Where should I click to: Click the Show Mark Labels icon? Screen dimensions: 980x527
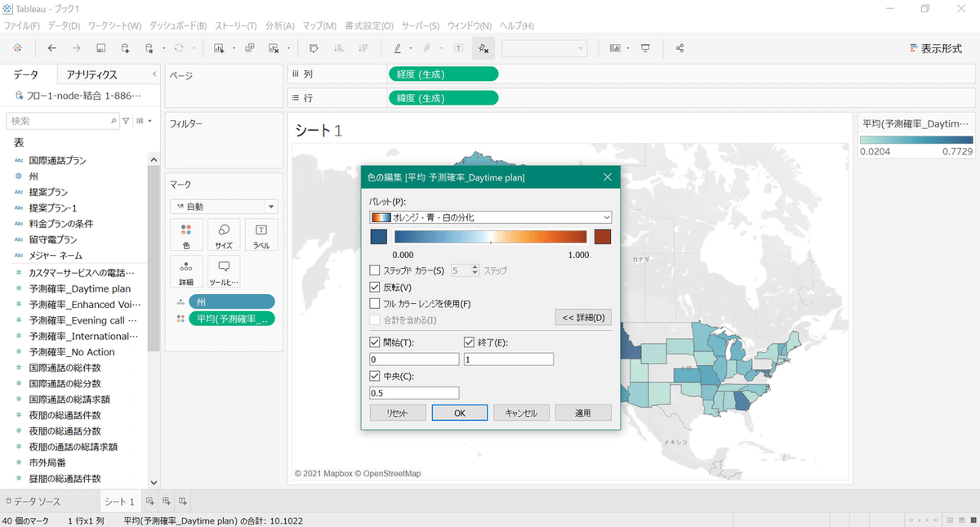coord(458,48)
